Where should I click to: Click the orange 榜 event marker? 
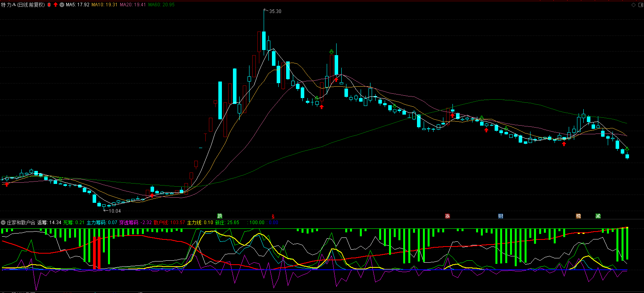578,216
